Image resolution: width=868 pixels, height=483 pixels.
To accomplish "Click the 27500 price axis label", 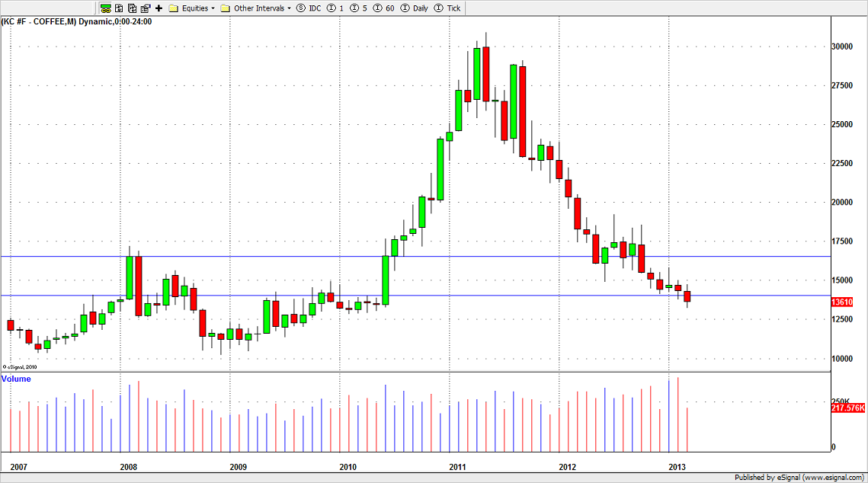I will [x=842, y=86].
